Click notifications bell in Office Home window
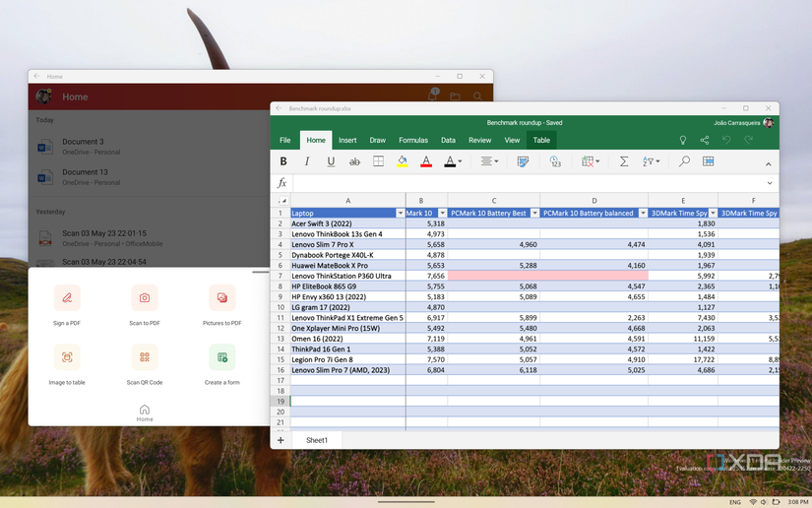This screenshot has height=508, width=812. coord(432,95)
